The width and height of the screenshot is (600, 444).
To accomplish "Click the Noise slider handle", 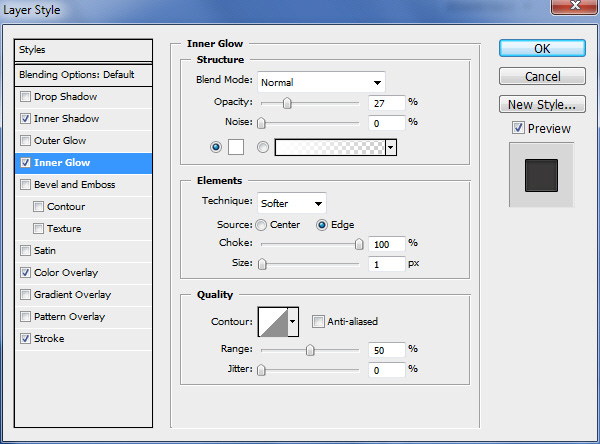I will pyautogui.click(x=261, y=123).
